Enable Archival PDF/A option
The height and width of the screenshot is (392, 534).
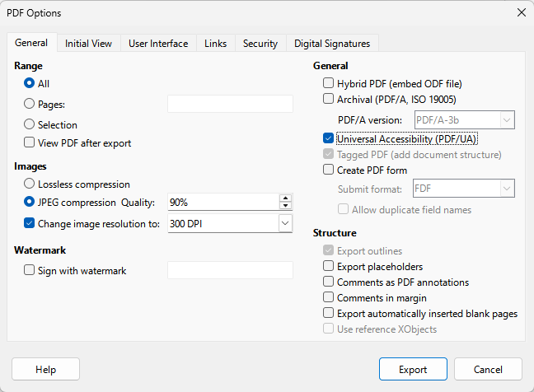click(x=328, y=99)
